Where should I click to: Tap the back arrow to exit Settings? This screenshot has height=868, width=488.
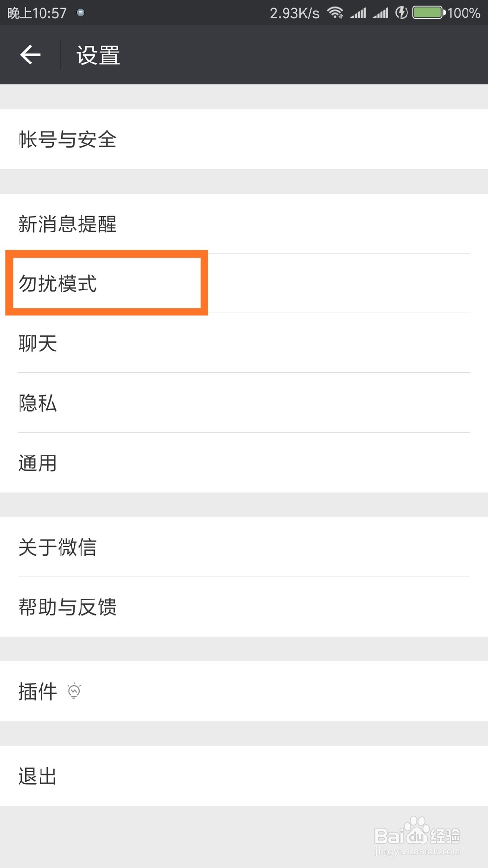coord(30,55)
